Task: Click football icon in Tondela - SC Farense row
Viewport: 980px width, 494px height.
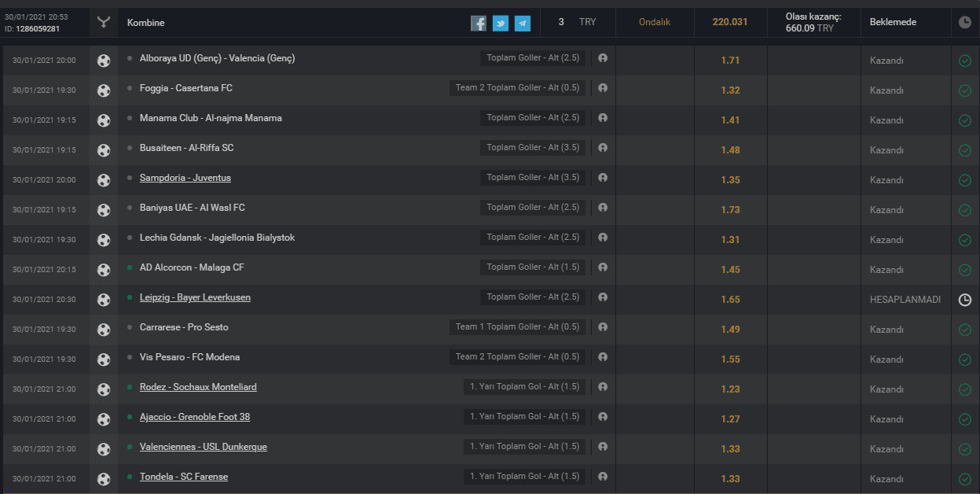Action: tap(104, 479)
